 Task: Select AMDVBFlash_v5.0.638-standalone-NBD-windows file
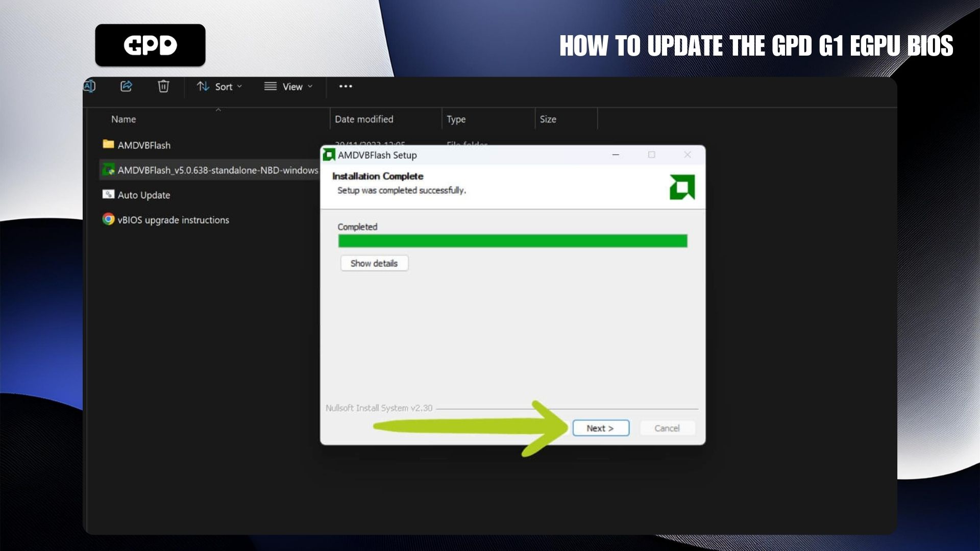point(217,170)
